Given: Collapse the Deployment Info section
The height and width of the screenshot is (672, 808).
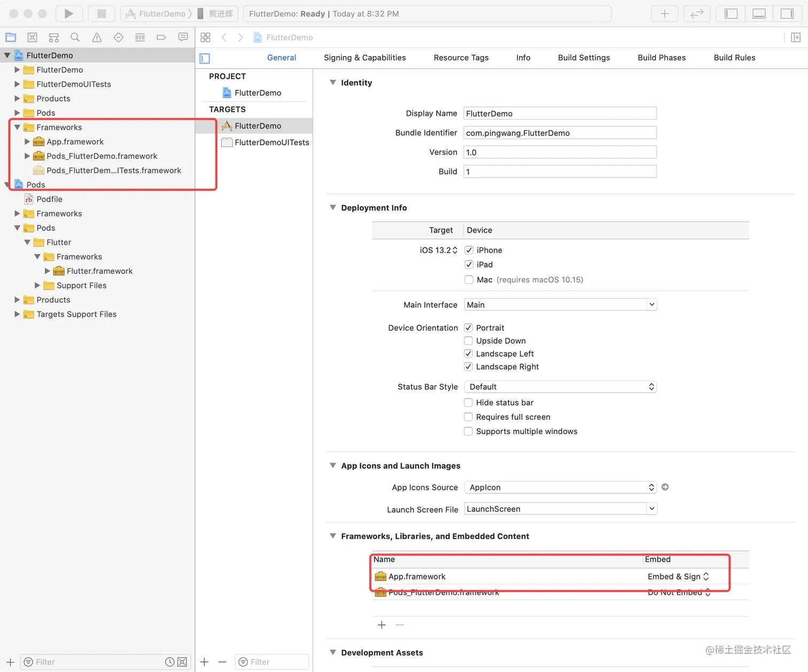Looking at the screenshot, I should point(333,207).
